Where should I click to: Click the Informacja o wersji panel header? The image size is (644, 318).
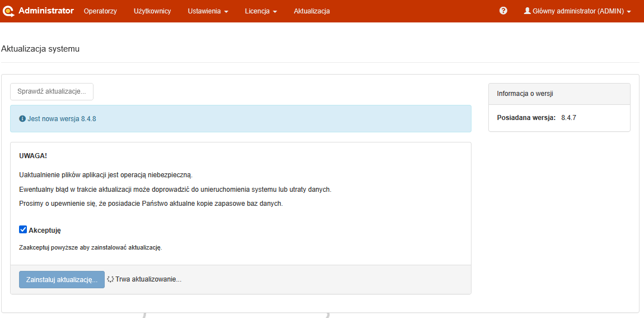(559, 94)
